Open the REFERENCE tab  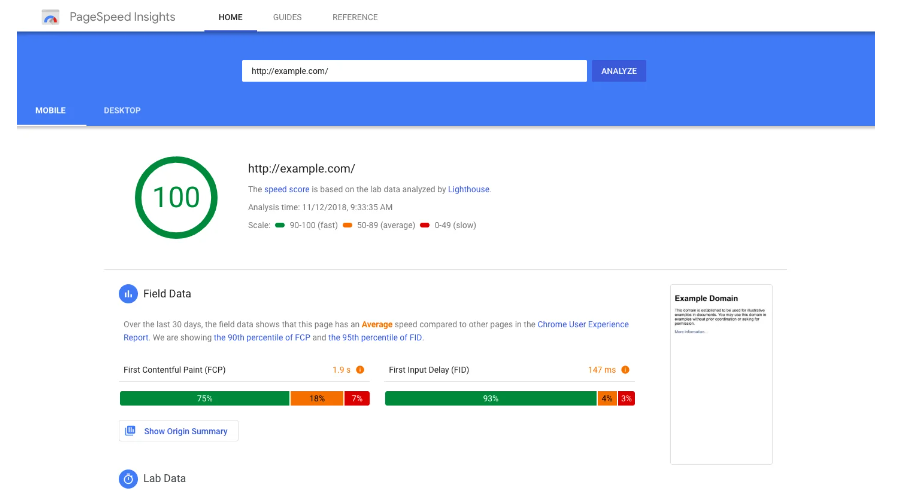(355, 17)
